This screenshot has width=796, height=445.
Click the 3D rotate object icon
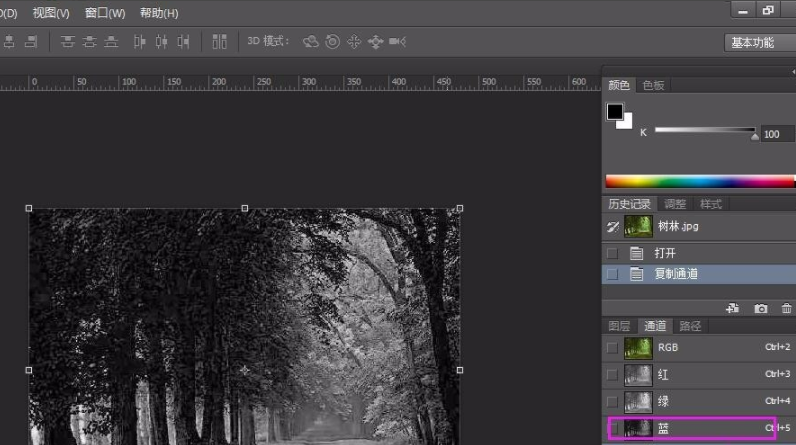click(311, 41)
